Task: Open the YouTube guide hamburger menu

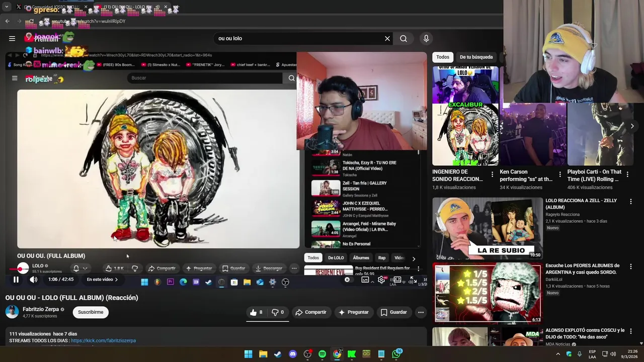Action: point(12,38)
